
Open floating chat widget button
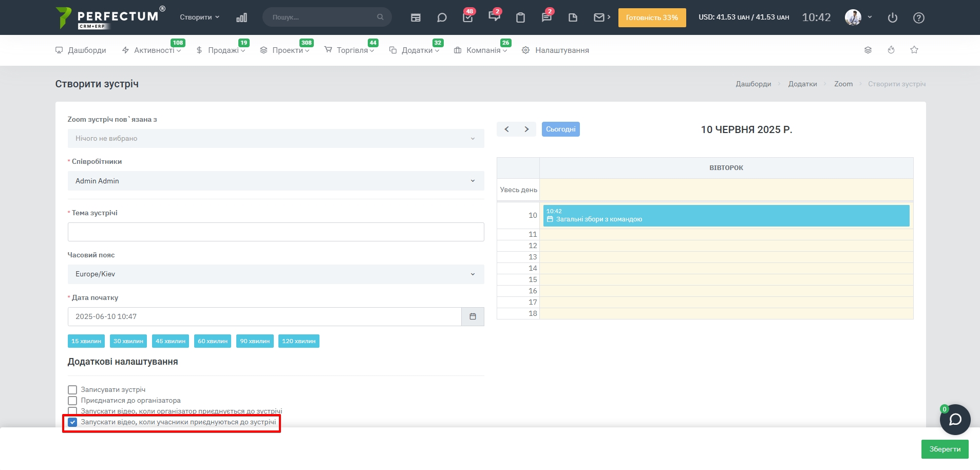pyautogui.click(x=955, y=420)
